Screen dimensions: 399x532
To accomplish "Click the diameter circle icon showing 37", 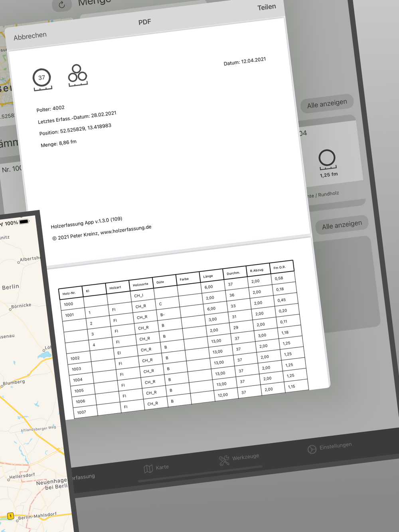I will tap(42, 79).
